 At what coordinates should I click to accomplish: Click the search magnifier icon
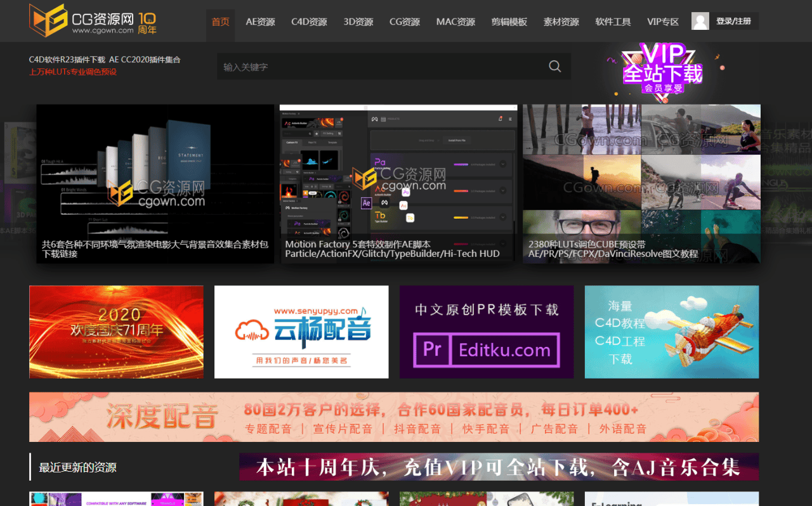point(554,66)
